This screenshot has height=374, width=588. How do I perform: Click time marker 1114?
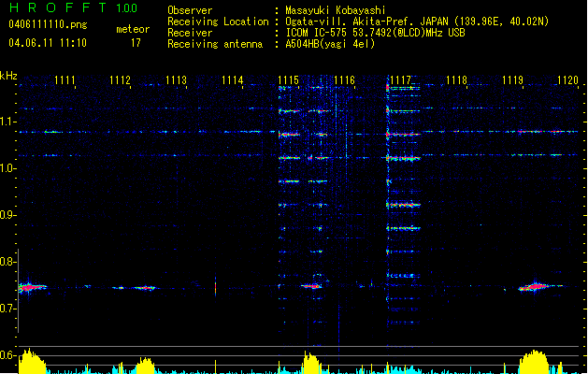[232, 80]
